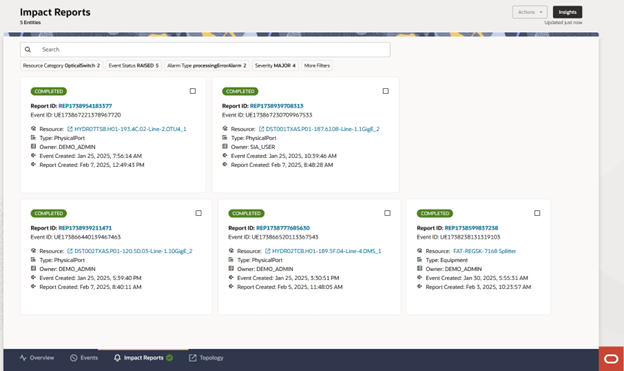This screenshot has height=371, width=624.
Task: Open report link REP1738939708313
Action: [x=277, y=106]
